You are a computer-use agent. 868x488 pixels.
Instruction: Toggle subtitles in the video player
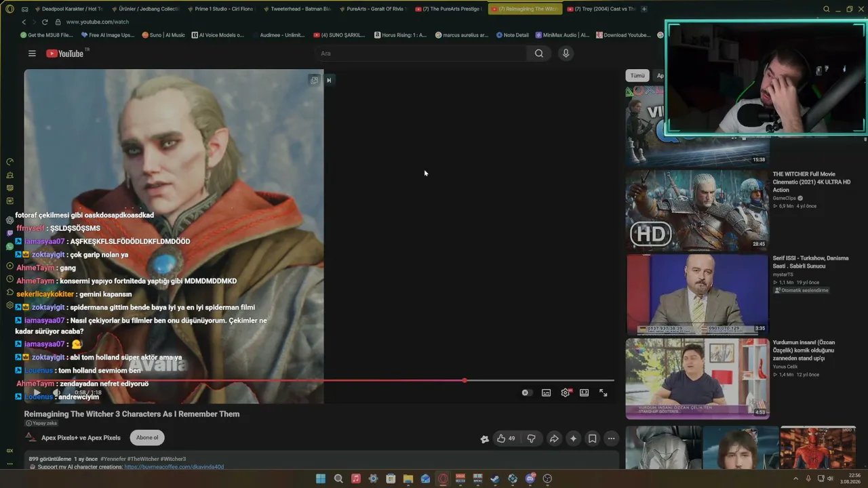point(547,392)
